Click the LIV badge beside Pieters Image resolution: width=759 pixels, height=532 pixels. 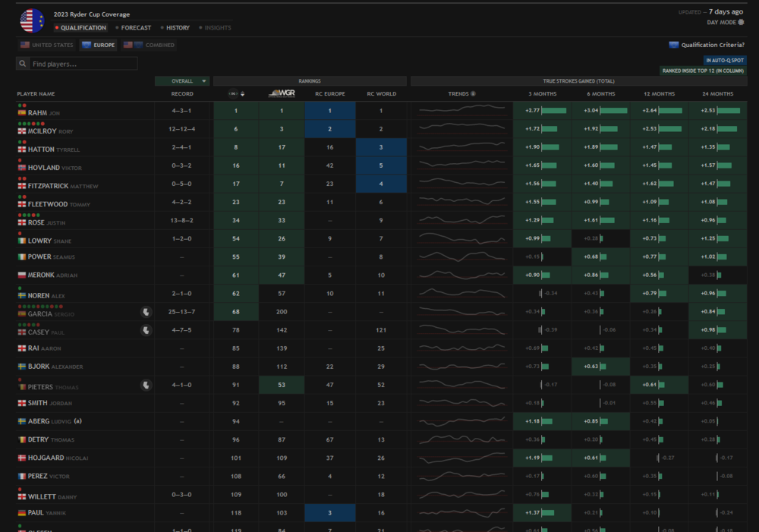146,385
